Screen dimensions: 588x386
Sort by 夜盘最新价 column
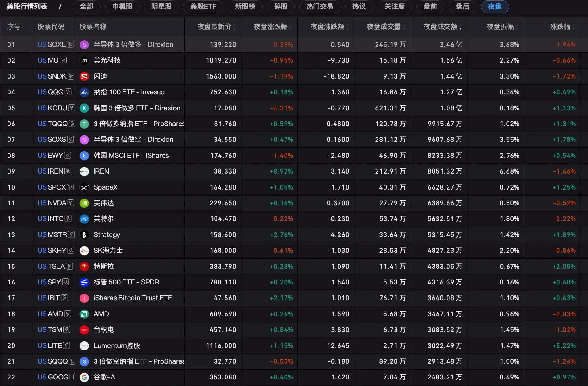pos(216,27)
